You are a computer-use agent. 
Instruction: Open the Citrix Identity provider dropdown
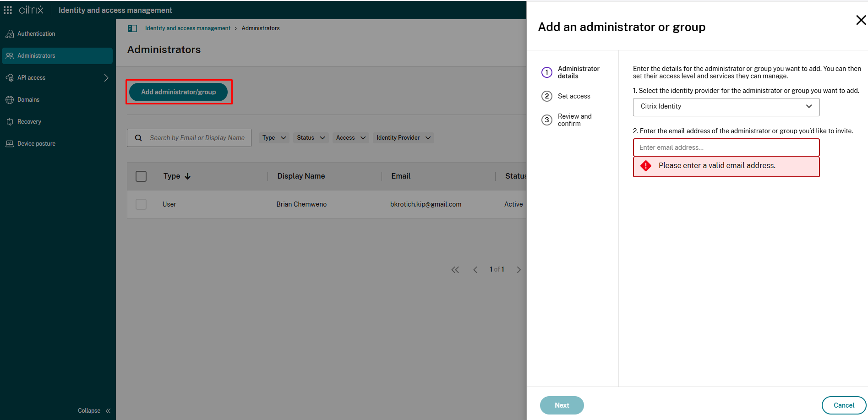coord(726,106)
